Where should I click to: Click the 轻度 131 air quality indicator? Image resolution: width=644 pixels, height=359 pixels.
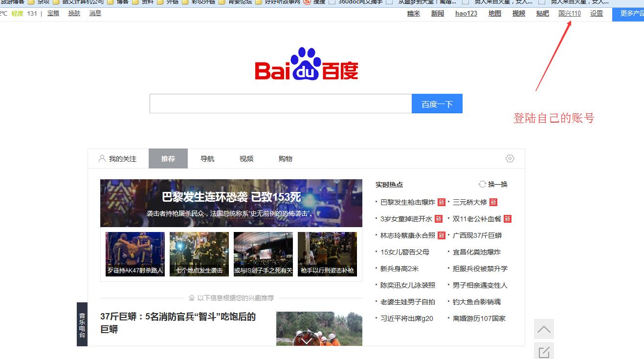click(x=24, y=13)
